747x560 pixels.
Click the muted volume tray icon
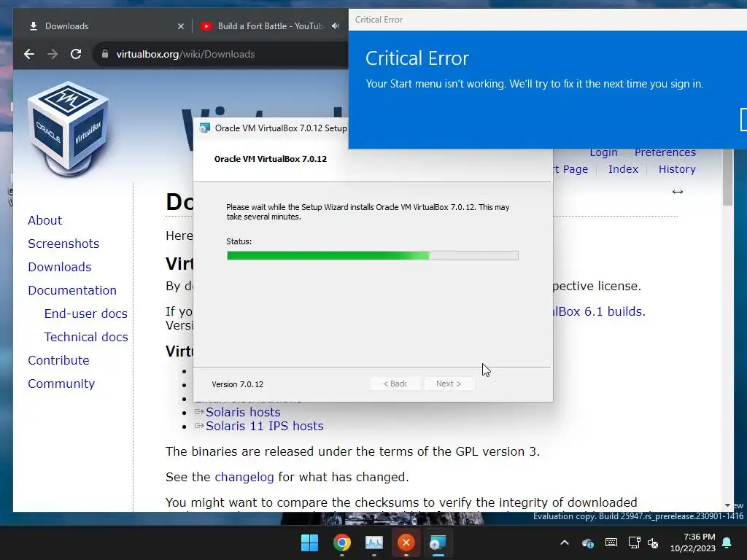pos(653,542)
